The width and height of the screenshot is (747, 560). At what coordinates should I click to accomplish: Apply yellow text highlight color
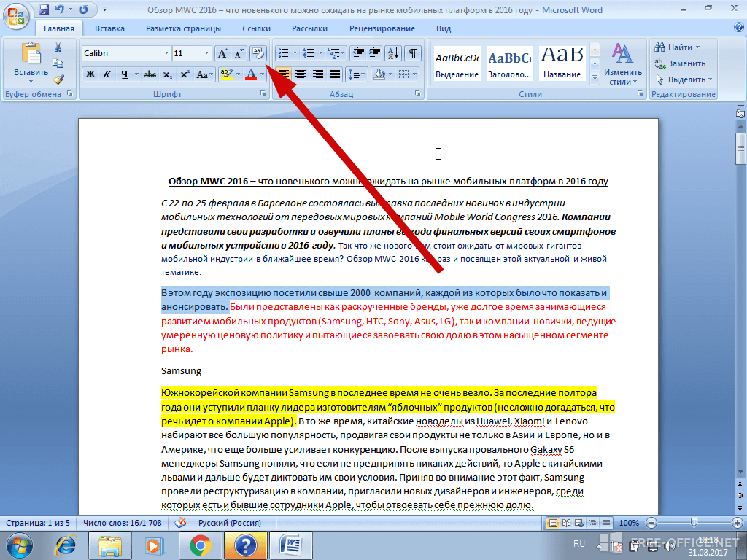click(x=226, y=74)
